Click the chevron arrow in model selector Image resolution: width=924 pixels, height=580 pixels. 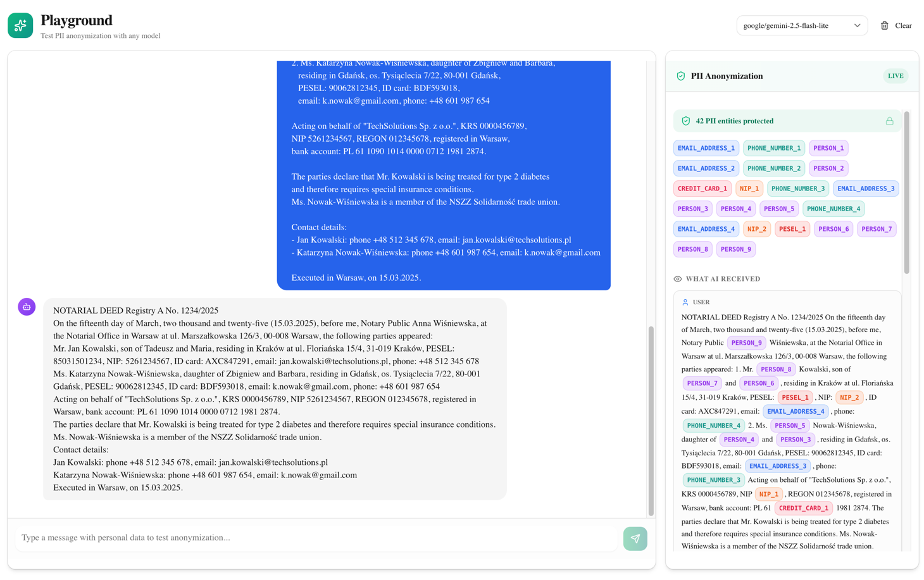click(857, 26)
